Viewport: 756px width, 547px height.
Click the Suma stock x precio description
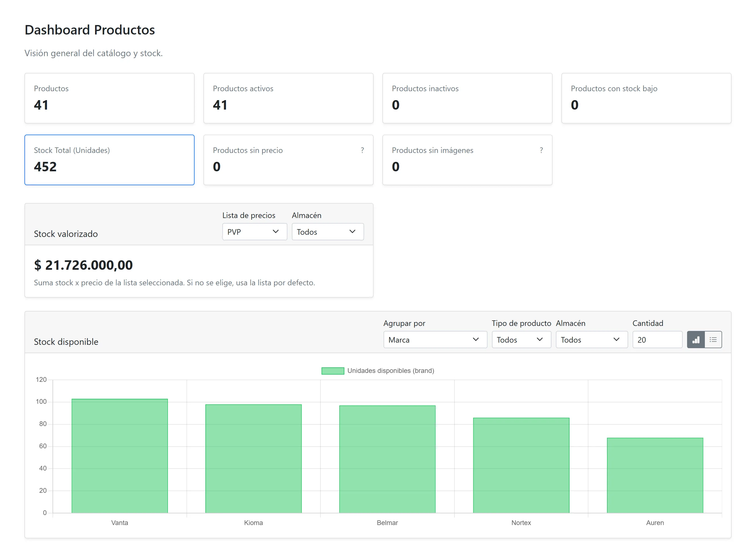click(174, 283)
